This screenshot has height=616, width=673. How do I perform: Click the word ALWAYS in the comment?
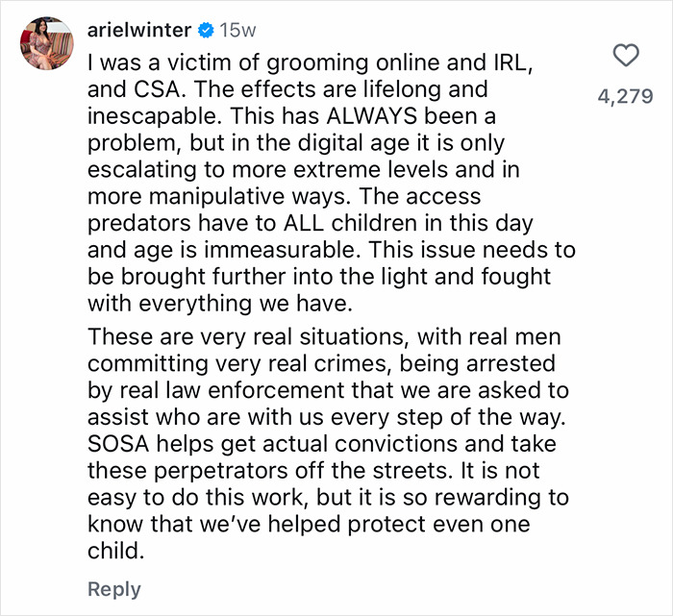point(297,115)
